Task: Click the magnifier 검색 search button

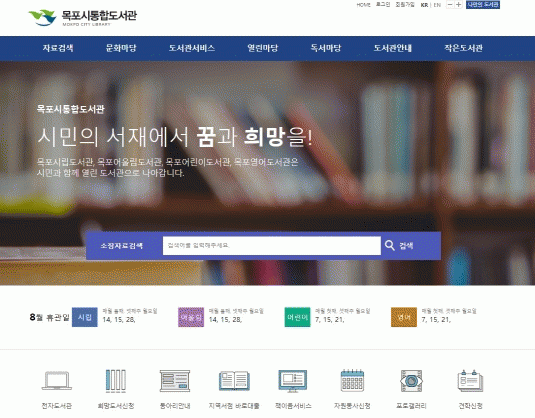Action: (399, 246)
